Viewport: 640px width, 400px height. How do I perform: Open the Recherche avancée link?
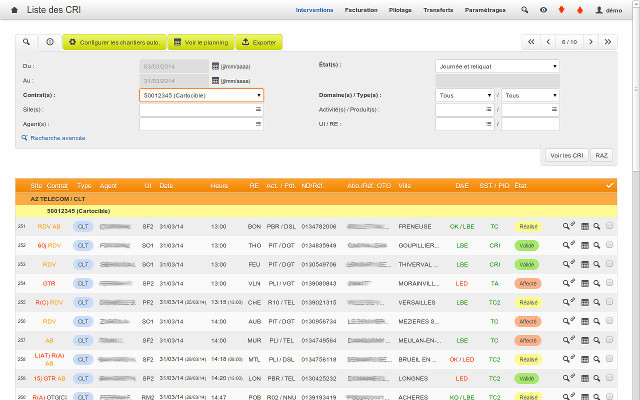[x=53, y=138]
